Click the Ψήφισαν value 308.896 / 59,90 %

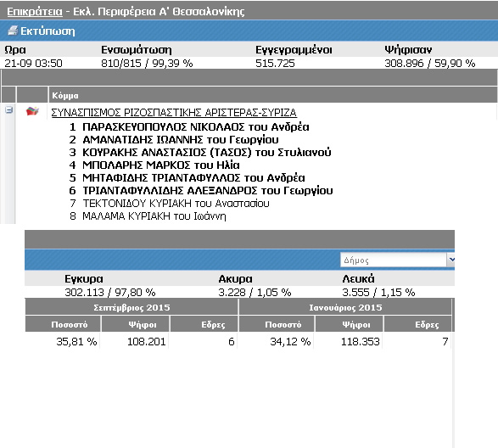[x=430, y=64]
